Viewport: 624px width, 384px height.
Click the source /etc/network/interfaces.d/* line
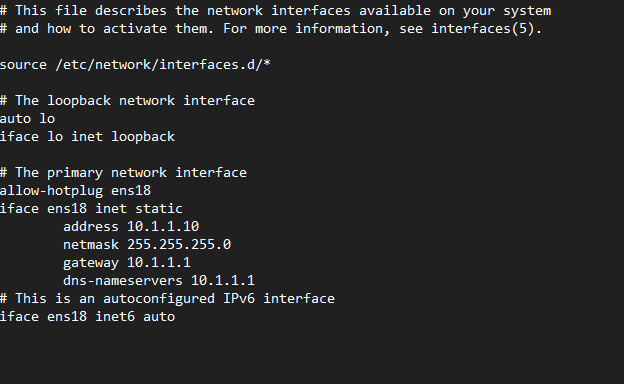coord(135,64)
